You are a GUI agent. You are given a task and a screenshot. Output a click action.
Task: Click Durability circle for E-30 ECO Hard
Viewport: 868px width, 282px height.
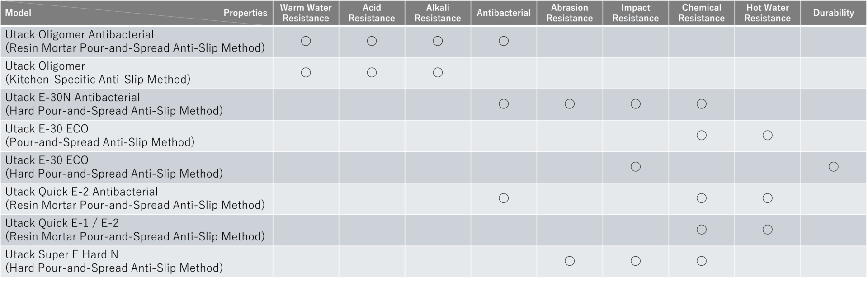point(834,167)
